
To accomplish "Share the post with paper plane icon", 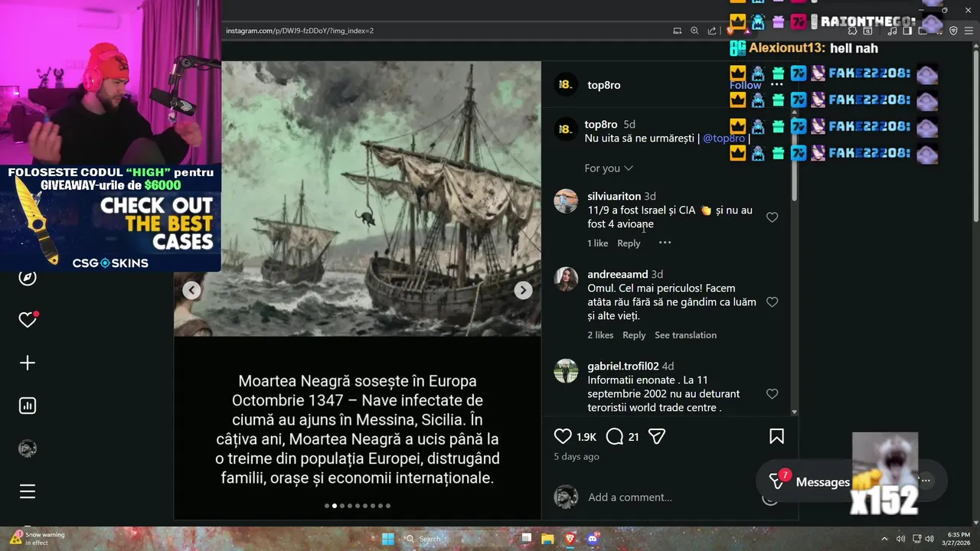I will click(657, 436).
